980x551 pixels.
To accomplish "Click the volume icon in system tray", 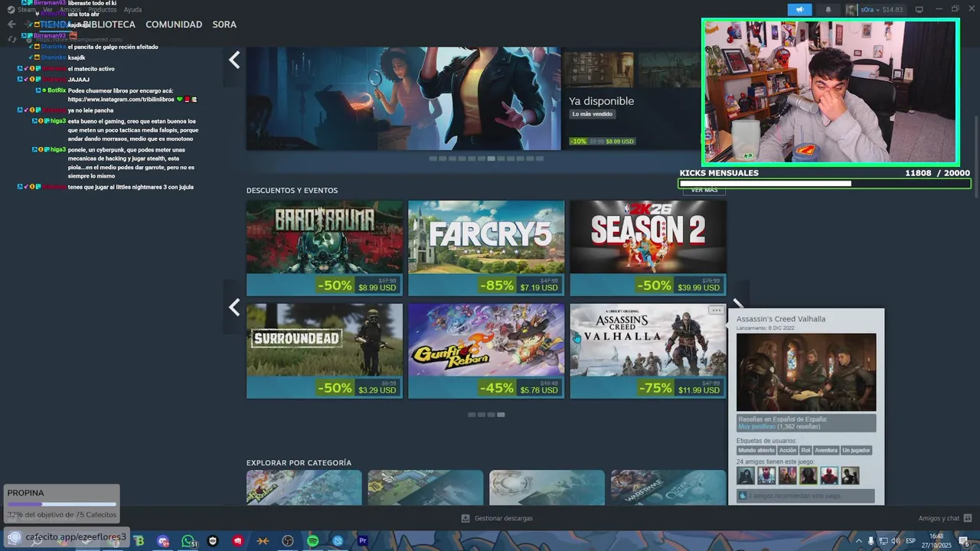I will (895, 541).
